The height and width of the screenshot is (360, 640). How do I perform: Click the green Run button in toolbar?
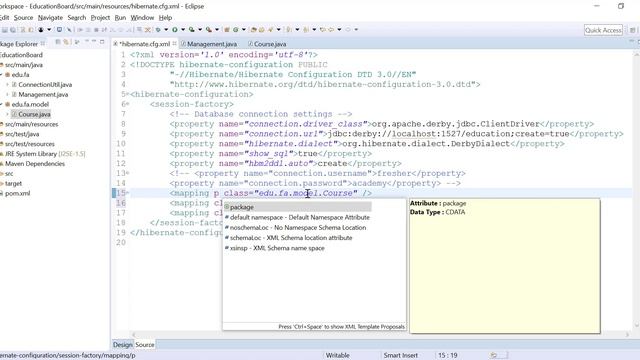(175, 30)
